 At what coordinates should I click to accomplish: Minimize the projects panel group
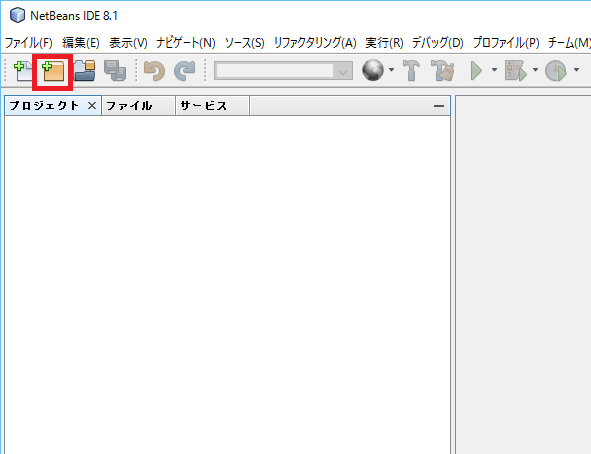click(x=439, y=106)
